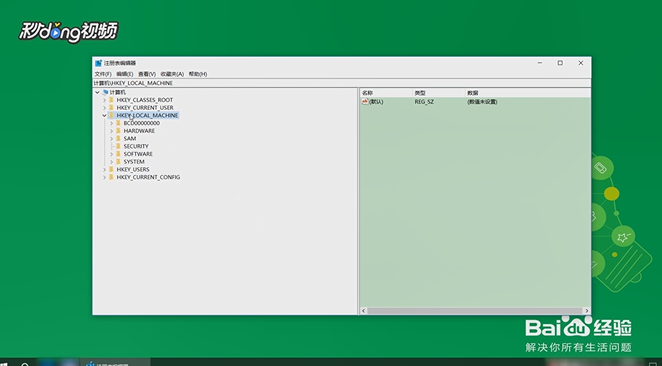The image size is (662, 366).
Task: Click HKEY_LOCAL_MACHINE folder icon
Action: pyautogui.click(x=111, y=115)
